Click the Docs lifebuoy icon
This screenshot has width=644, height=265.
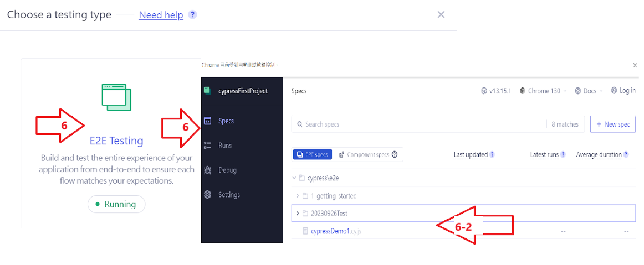pyautogui.click(x=578, y=91)
